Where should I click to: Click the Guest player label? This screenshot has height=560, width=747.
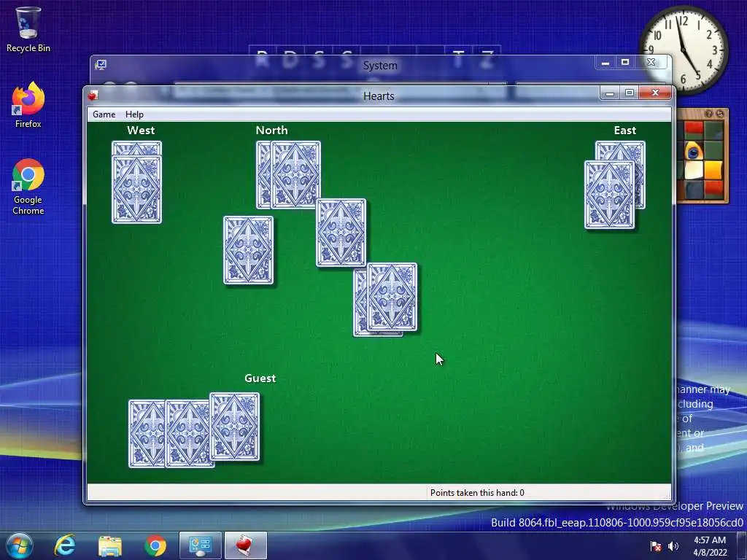pyautogui.click(x=260, y=378)
